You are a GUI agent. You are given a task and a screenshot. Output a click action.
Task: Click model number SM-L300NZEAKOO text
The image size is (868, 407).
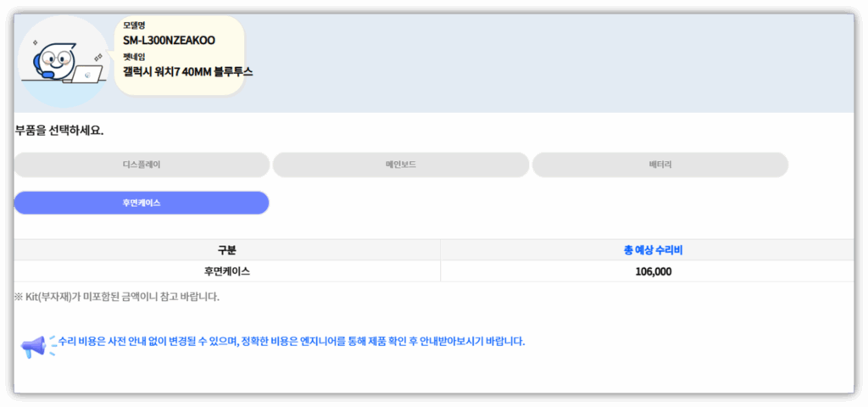coord(169,41)
